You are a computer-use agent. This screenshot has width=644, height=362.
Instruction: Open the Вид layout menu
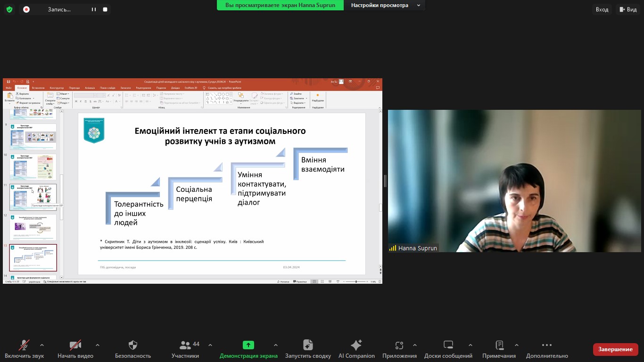(x=627, y=9)
